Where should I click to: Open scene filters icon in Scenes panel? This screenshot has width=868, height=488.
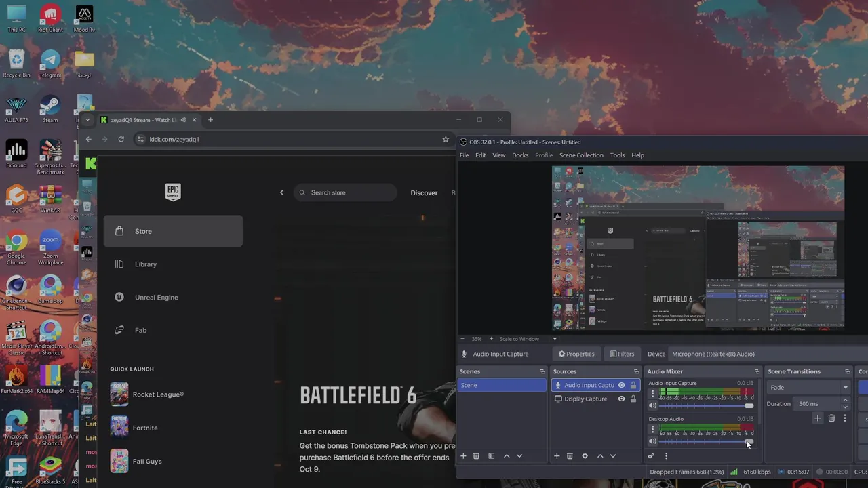pos(491,456)
